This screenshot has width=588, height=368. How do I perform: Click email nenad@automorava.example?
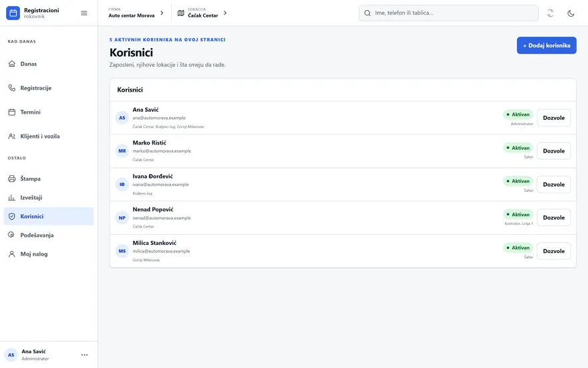tap(162, 218)
